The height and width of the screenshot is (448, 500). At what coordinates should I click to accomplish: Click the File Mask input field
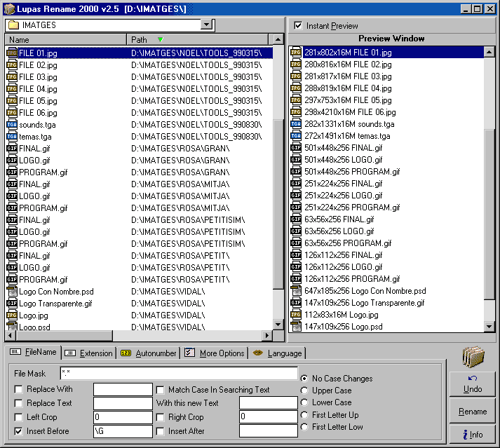click(x=179, y=373)
